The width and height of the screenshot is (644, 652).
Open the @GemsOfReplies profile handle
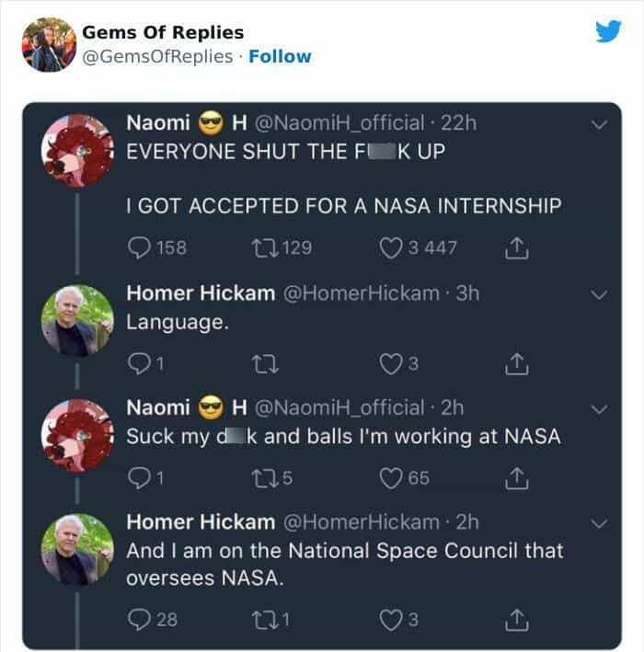click(x=157, y=56)
